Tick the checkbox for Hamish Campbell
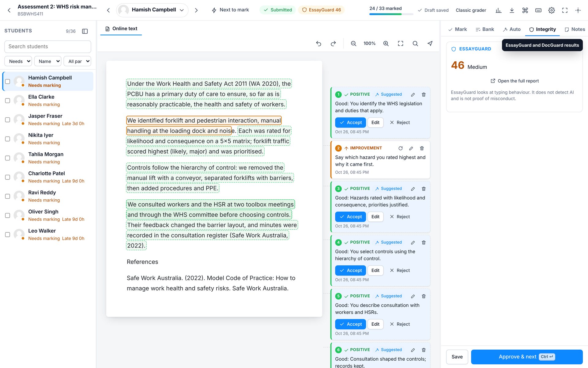This screenshot has height=368, width=588. click(x=8, y=81)
